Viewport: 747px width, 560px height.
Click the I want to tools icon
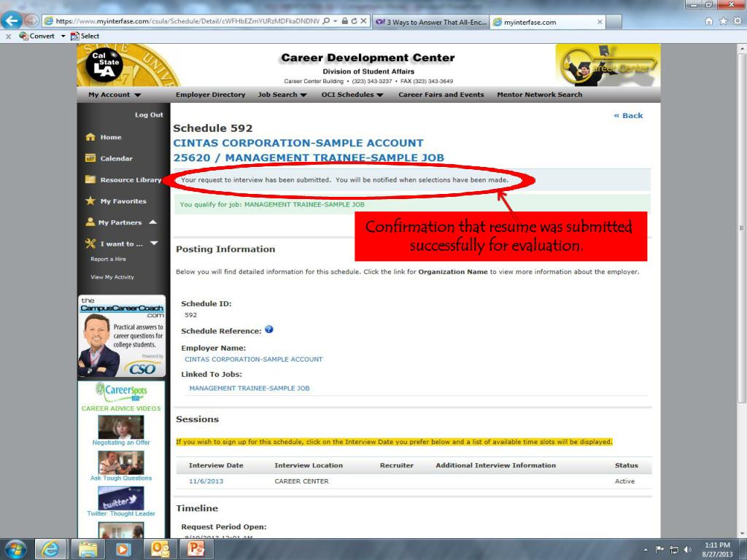pyautogui.click(x=90, y=244)
